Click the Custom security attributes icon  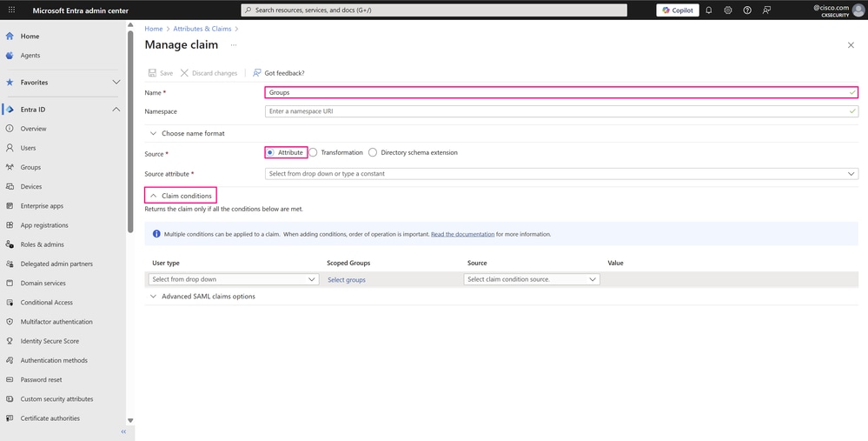pos(10,399)
